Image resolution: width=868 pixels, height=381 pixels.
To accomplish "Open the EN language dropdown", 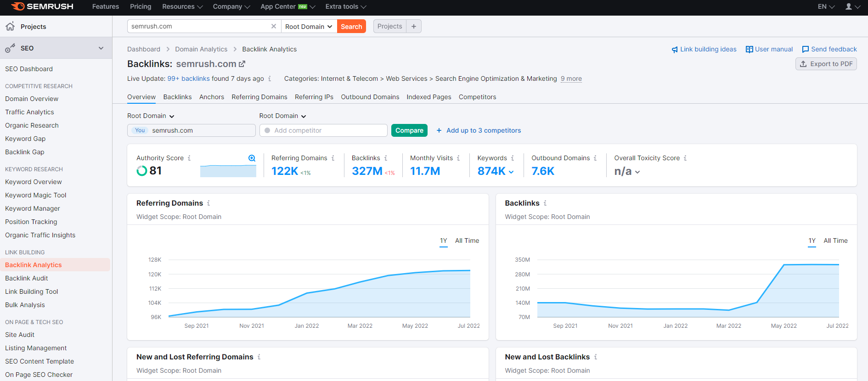I will [826, 6].
